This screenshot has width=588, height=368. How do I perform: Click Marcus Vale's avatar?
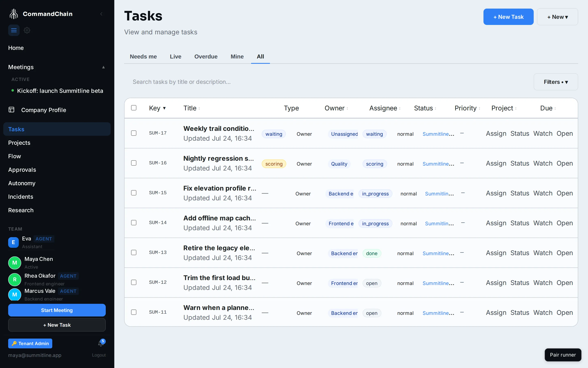click(14, 294)
